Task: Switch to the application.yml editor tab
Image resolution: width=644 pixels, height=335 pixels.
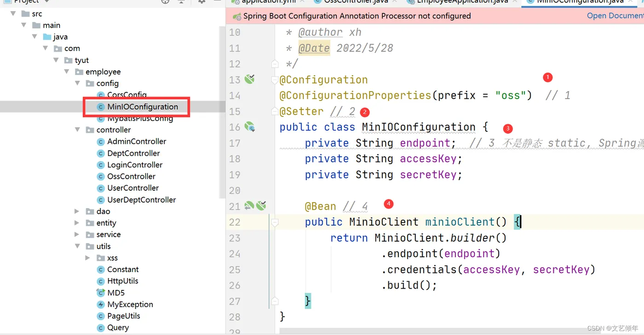Action: click(x=269, y=2)
